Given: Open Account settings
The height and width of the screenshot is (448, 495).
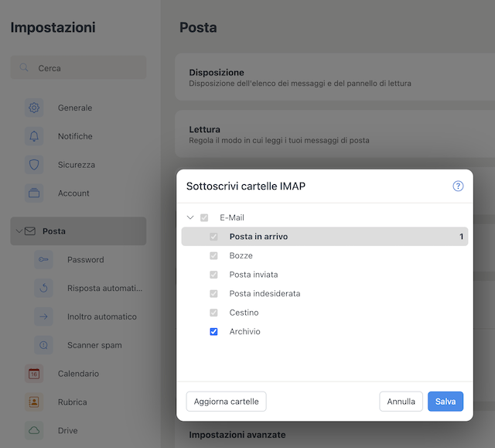Looking at the screenshot, I should (73, 193).
